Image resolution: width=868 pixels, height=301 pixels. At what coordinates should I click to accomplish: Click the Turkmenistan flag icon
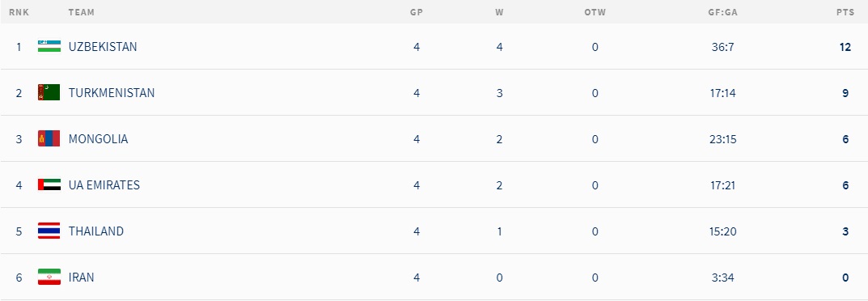click(49, 92)
